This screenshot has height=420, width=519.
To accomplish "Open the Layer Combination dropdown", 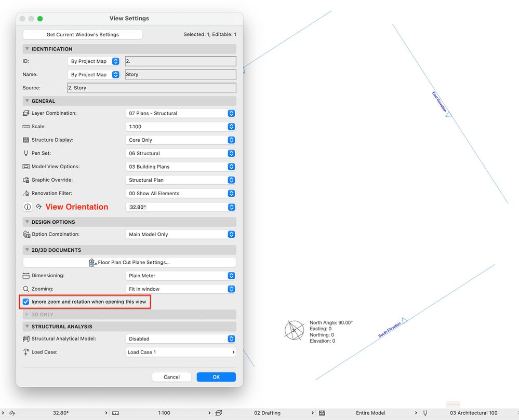I will 180,113.
